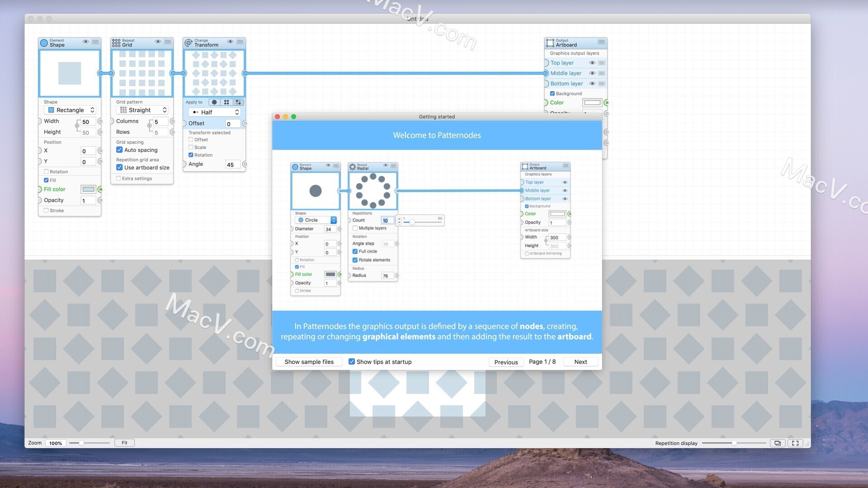Uncheck Show tips at startup
This screenshot has width=868, height=488.
[352, 361]
